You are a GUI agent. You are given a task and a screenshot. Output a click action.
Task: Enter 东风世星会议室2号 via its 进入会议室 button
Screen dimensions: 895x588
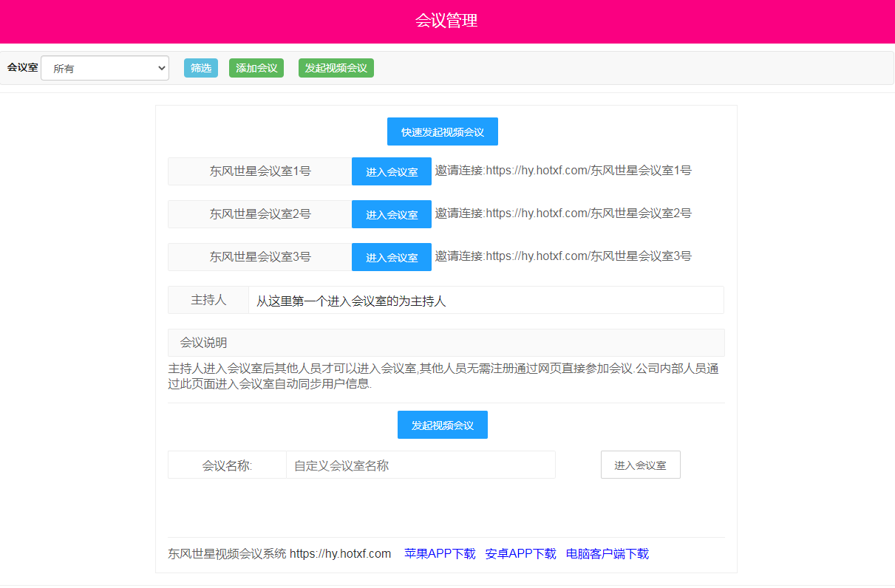tap(391, 214)
